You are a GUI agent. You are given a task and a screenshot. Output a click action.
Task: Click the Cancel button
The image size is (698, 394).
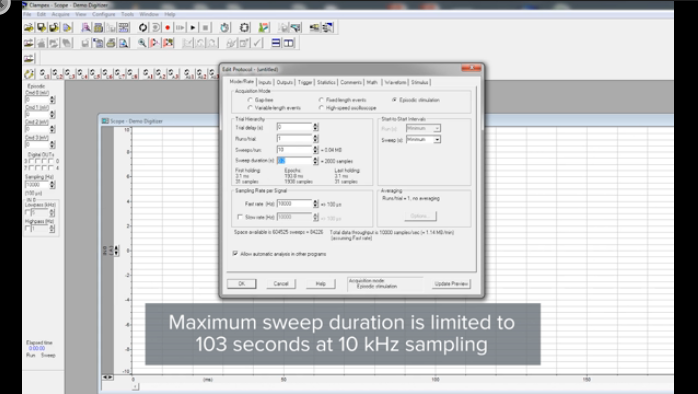(x=281, y=284)
